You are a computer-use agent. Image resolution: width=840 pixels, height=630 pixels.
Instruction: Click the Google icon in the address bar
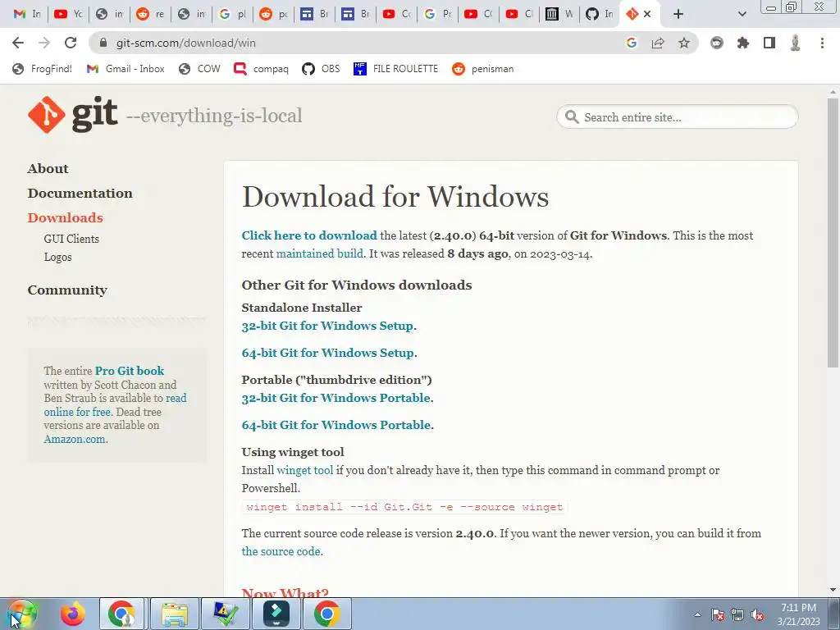(632, 43)
